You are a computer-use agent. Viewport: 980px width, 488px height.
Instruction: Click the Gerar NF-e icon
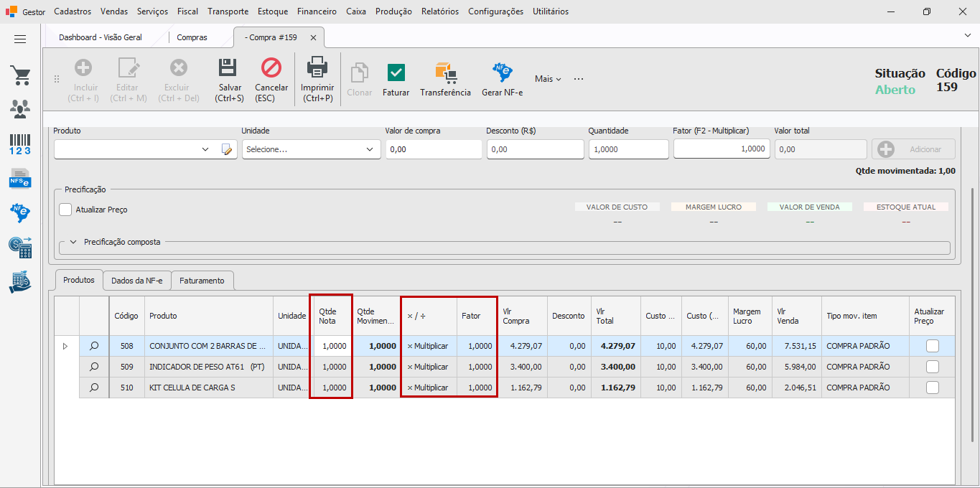tap(502, 72)
